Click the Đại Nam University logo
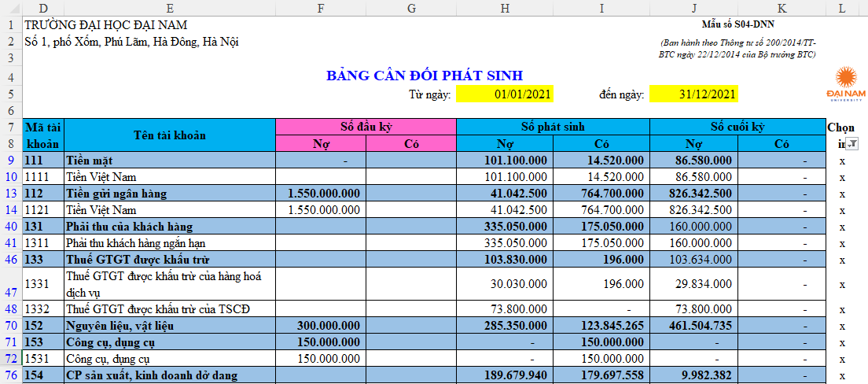 [x=845, y=84]
